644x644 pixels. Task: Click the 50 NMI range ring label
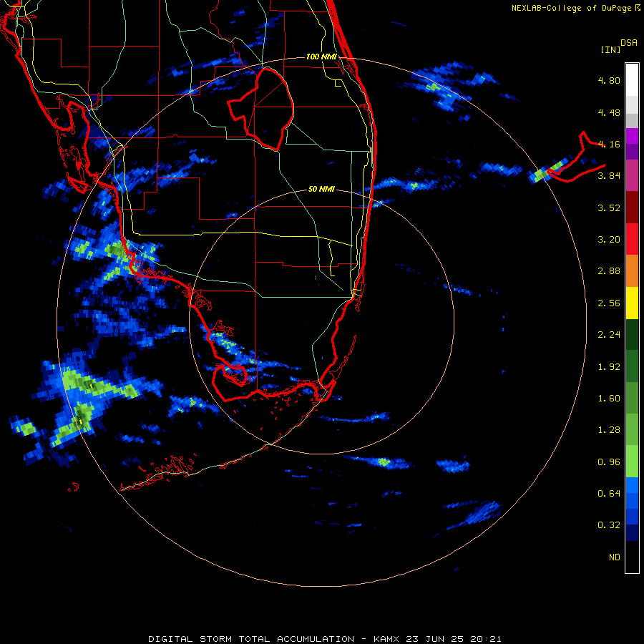coord(321,190)
